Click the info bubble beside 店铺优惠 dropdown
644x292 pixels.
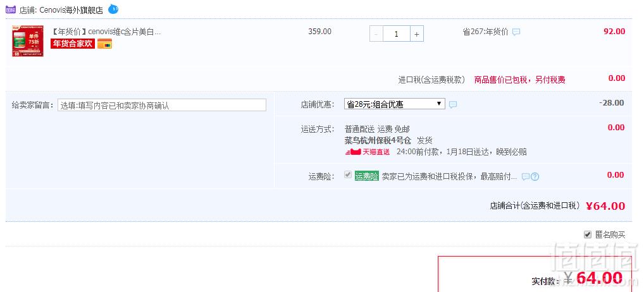coord(453,104)
